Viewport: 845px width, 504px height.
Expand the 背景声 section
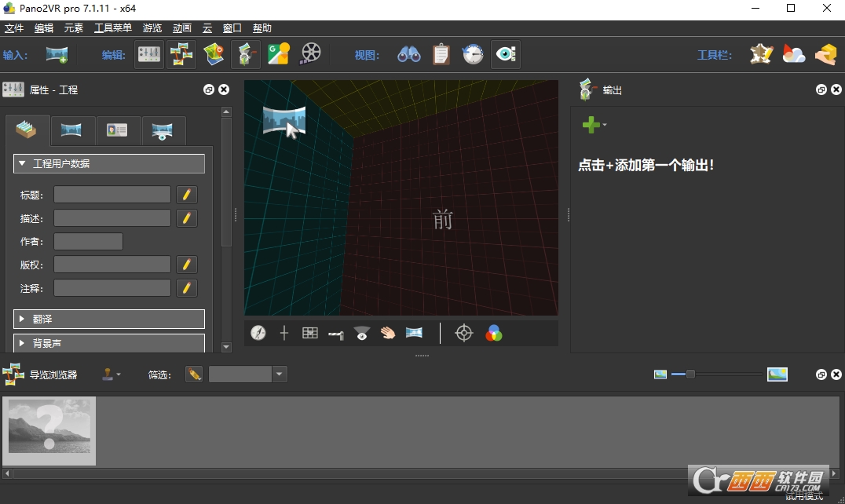click(x=109, y=343)
